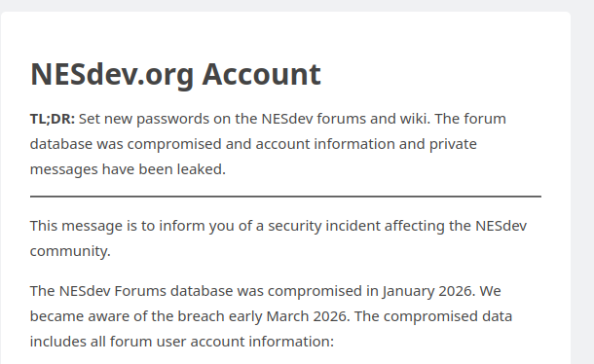The image size is (594, 364).
Task: Click the horizontal divider line below the summary
Action: (285, 197)
